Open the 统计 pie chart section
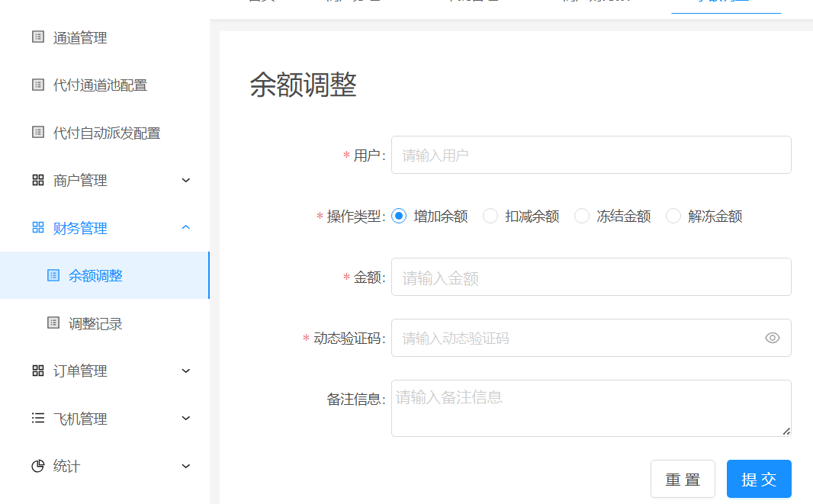 (37, 465)
